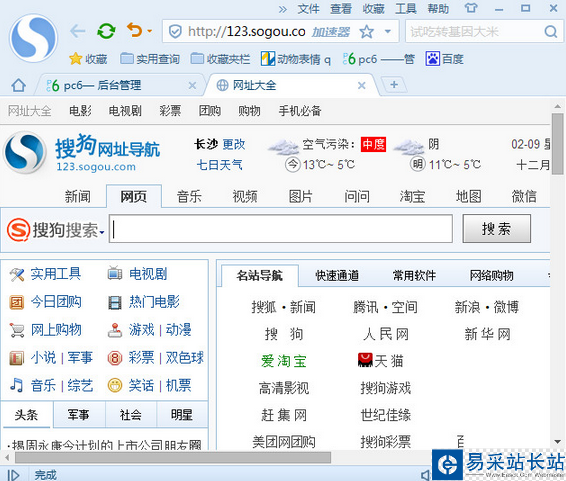Image resolution: width=566 pixels, height=481 pixels.
Task: Click the horizontal scrollbar thumb
Action: click(173, 458)
